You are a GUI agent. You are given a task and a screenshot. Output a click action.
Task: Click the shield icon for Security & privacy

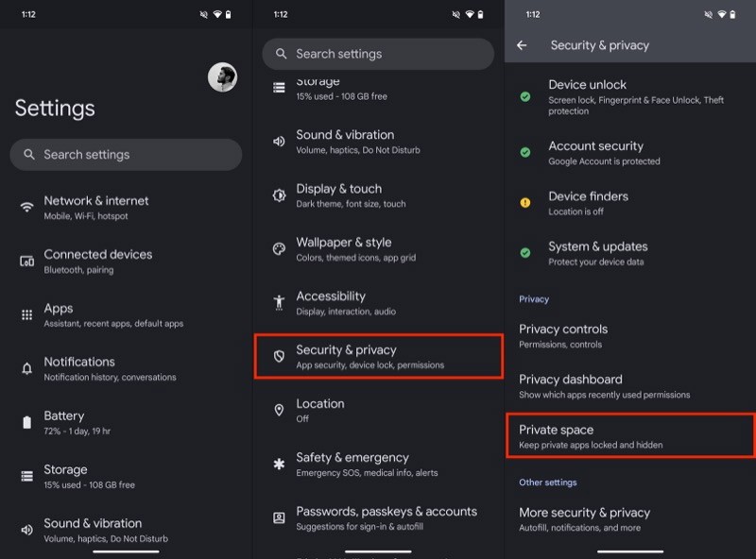279,356
